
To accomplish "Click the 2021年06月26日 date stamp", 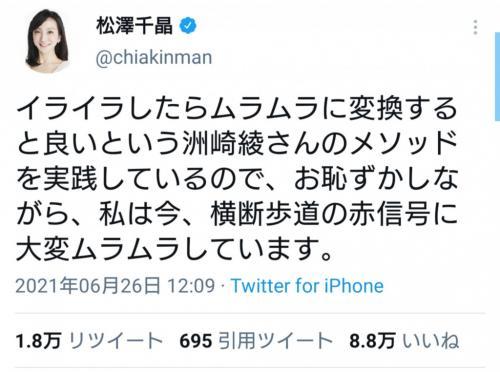I will click(88, 286).
